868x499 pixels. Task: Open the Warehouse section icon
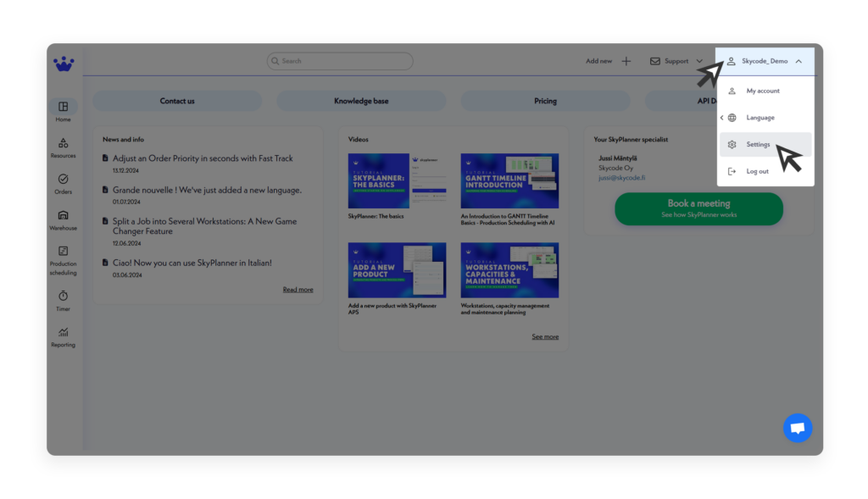(x=64, y=215)
